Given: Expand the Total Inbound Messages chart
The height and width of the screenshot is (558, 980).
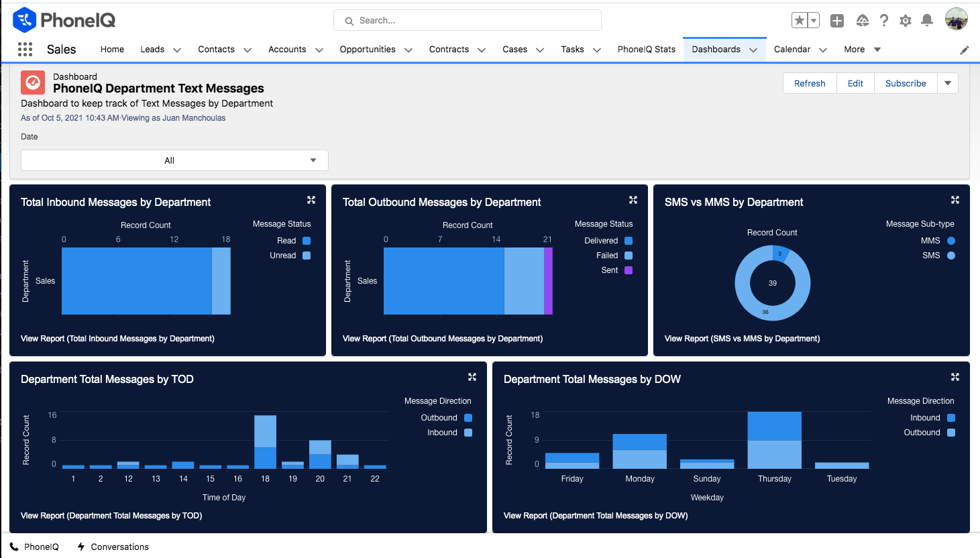Looking at the screenshot, I should pos(311,200).
